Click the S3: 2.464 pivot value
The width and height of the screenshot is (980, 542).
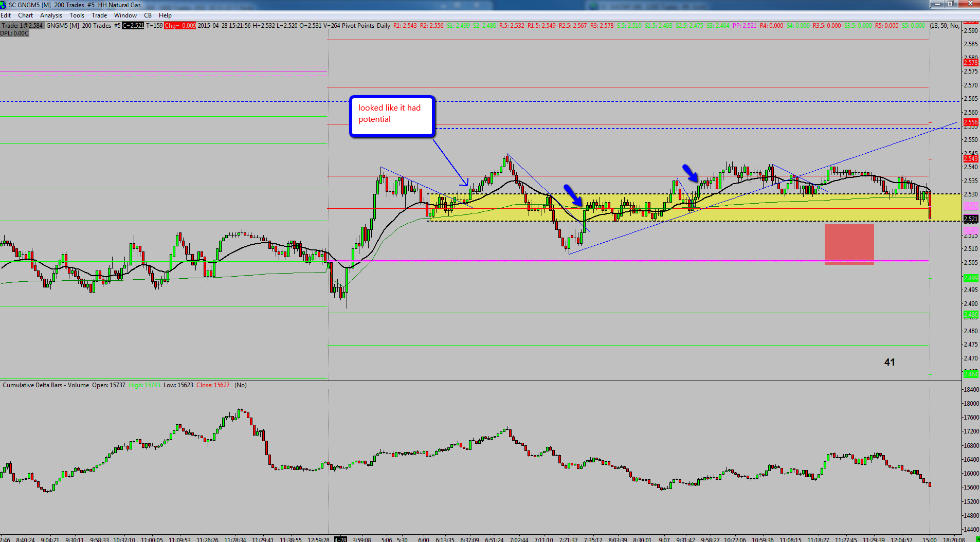click(718, 26)
